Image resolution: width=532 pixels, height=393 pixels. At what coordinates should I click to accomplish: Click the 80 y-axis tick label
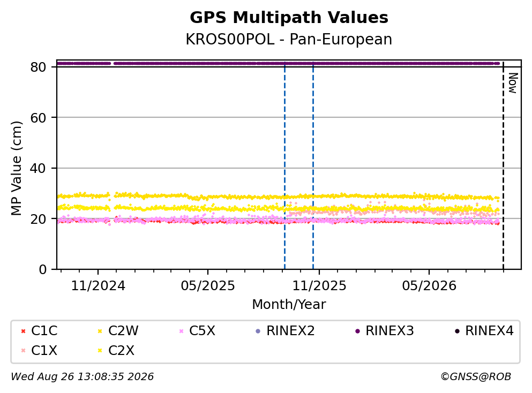39,67
